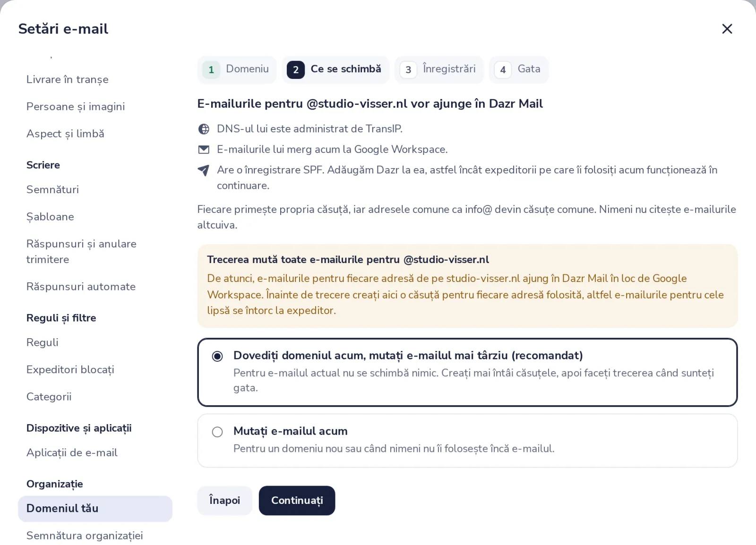756x545 pixels.
Task: Select "Mutați e-mailul acum" radio option
Action: pyautogui.click(x=217, y=432)
